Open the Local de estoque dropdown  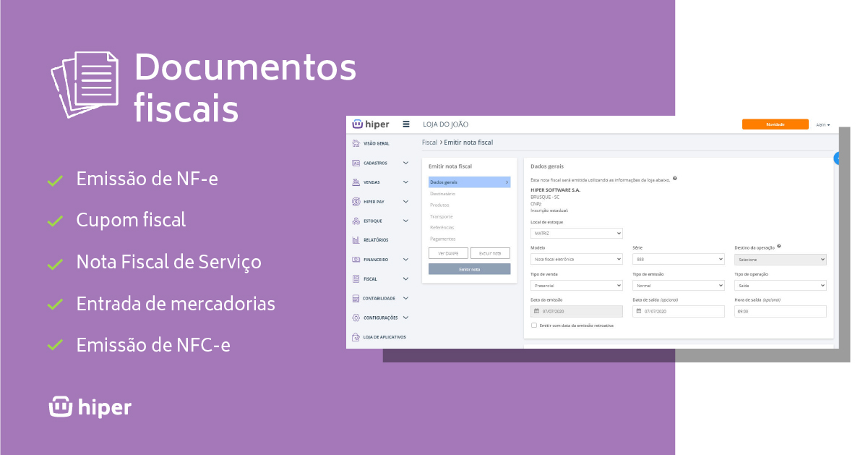576,233
